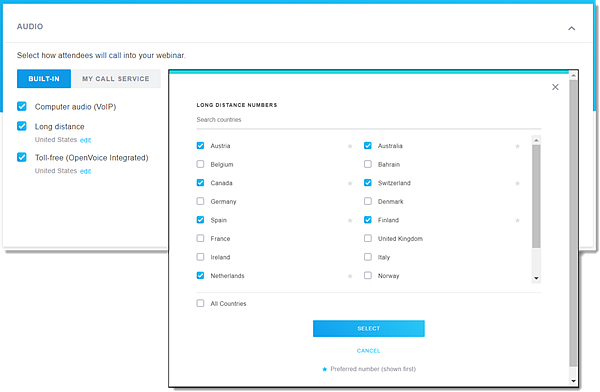Uncheck the Finland checkbox
This screenshot has width=600, height=392.
point(368,220)
